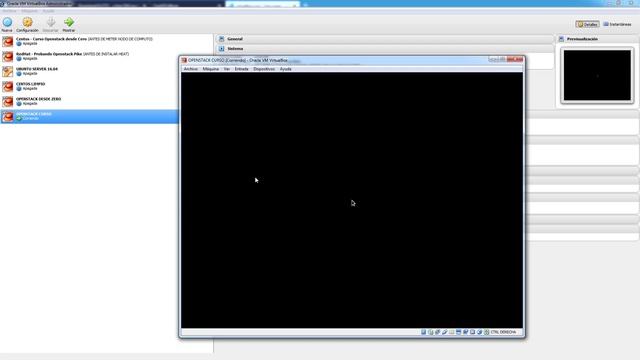Open Archivo menu in VirtualBox Manager

(9, 11)
